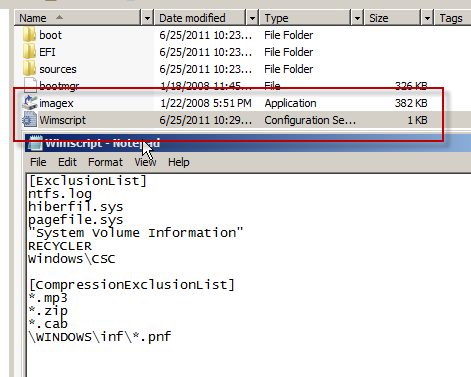471x377 pixels.
Task: Select the file name sources
Action: (58, 69)
